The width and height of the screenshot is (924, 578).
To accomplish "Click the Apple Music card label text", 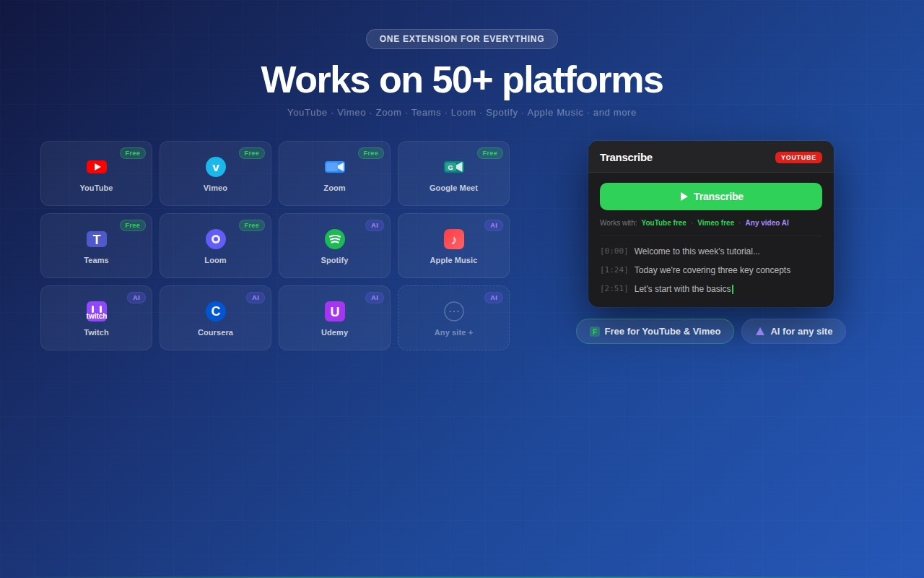I will (x=454, y=260).
